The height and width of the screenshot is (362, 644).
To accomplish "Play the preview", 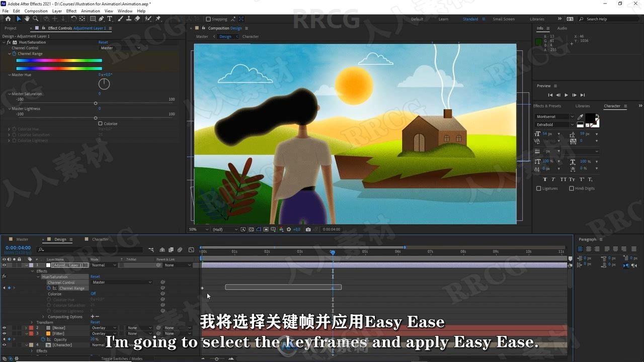I will point(566,95).
